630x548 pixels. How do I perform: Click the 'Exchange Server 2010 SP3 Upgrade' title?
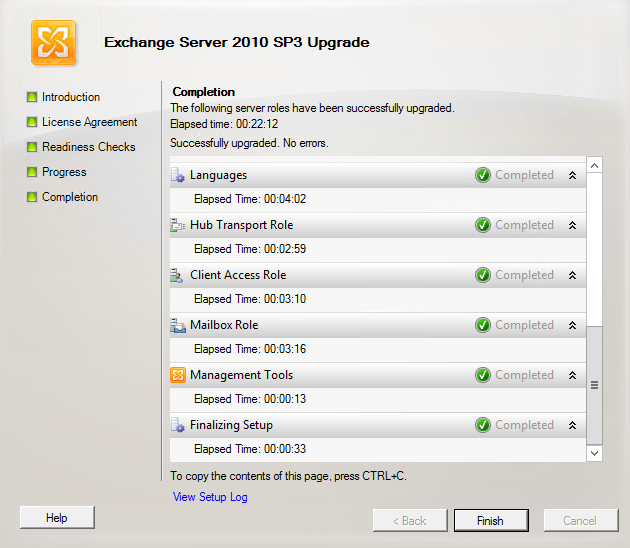237,43
